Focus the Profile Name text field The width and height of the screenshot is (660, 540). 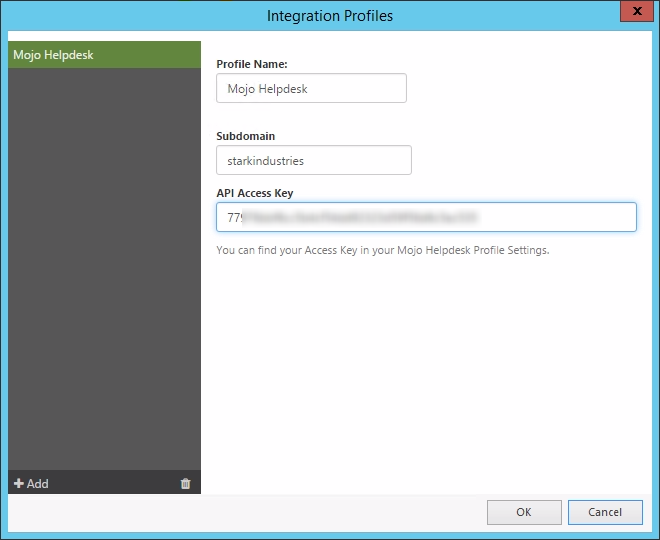311,88
